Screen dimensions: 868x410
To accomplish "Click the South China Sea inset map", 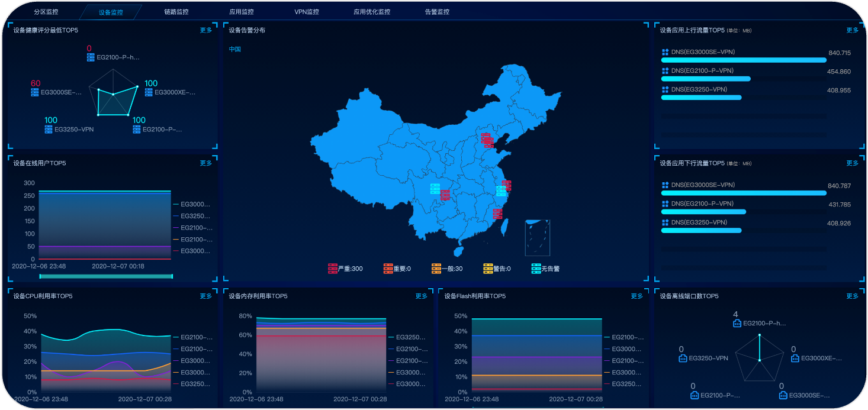I will pyautogui.click(x=537, y=238).
